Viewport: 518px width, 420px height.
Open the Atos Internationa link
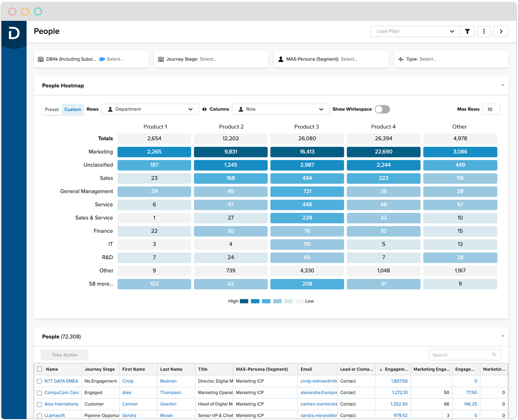(61, 404)
